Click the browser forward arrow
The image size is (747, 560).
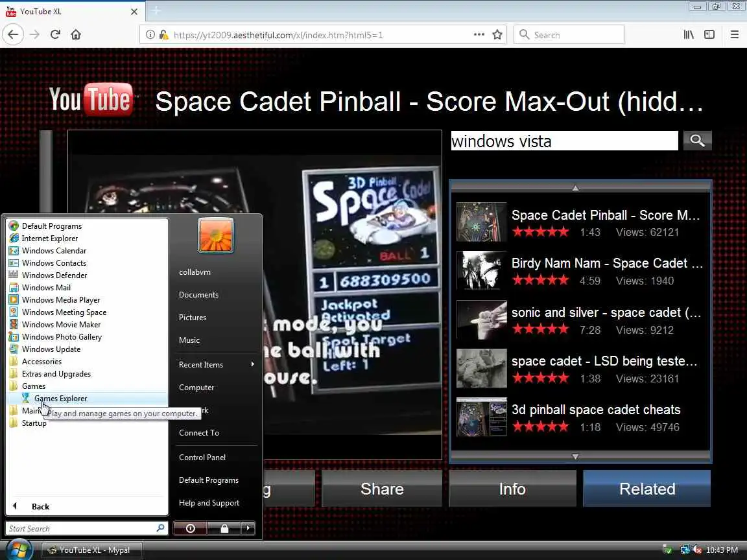click(34, 34)
